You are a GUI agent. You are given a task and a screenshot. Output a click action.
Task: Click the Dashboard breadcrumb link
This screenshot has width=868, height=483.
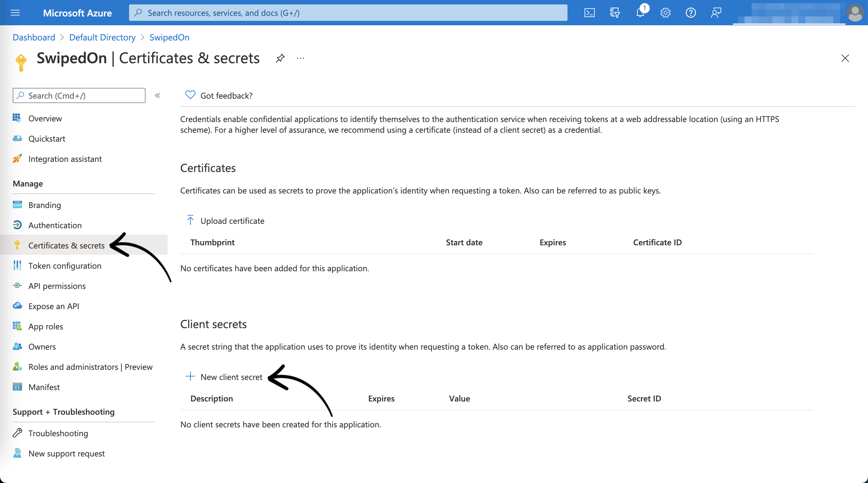coord(34,37)
